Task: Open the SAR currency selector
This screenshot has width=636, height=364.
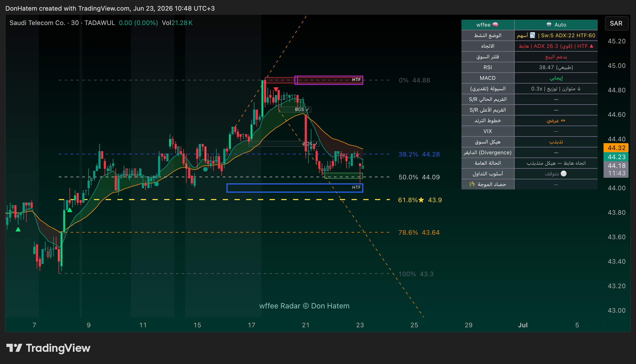Action: coord(616,23)
